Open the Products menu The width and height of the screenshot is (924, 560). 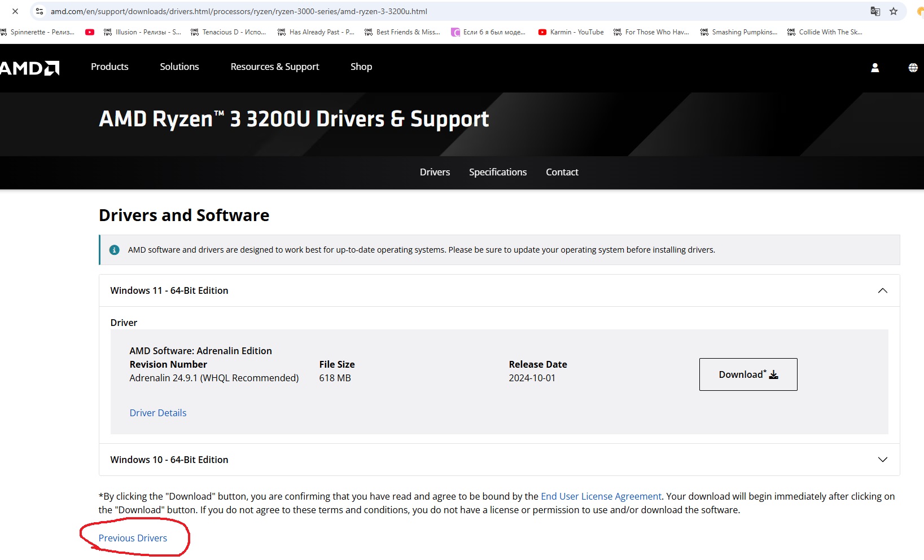click(x=110, y=67)
